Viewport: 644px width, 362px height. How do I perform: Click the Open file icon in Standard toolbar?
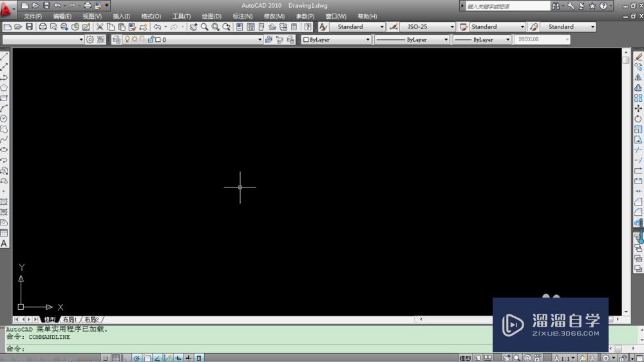coord(18,26)
